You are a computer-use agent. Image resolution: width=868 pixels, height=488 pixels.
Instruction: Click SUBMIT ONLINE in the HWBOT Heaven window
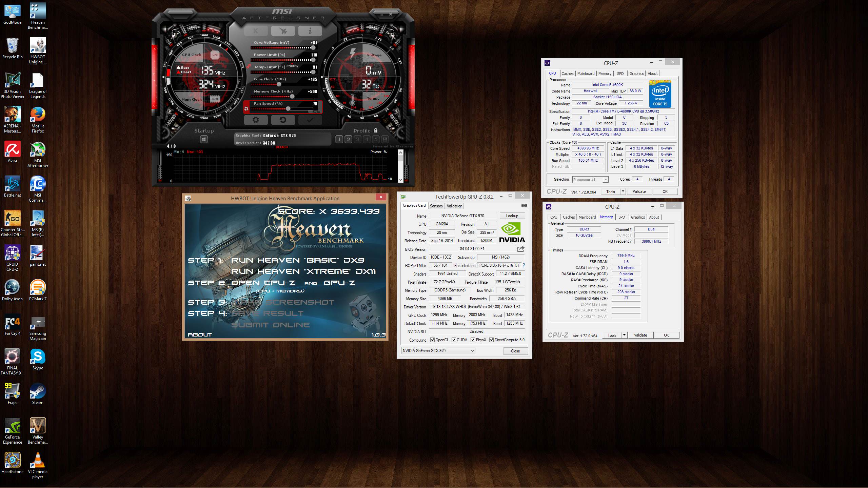pos(271,325)
